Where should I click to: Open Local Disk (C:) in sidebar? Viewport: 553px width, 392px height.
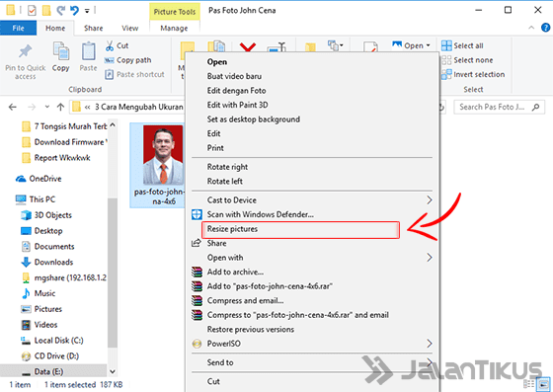click(x=52, y=341)
